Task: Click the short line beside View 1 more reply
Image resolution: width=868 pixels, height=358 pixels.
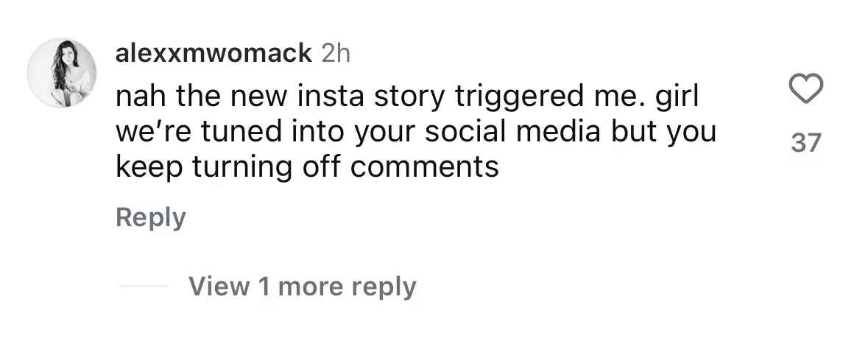Action: 143,286
